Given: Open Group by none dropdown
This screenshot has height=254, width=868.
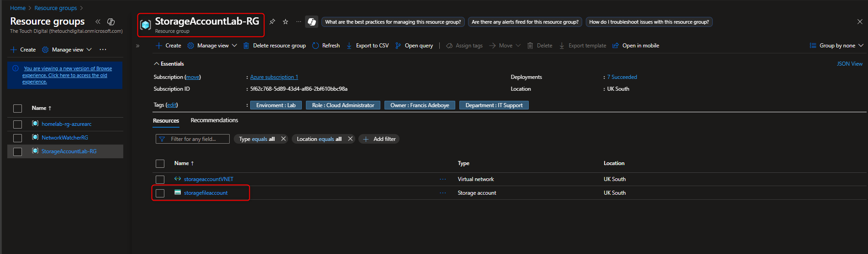Looking at the screenshot, I should [x=836, y=46].
